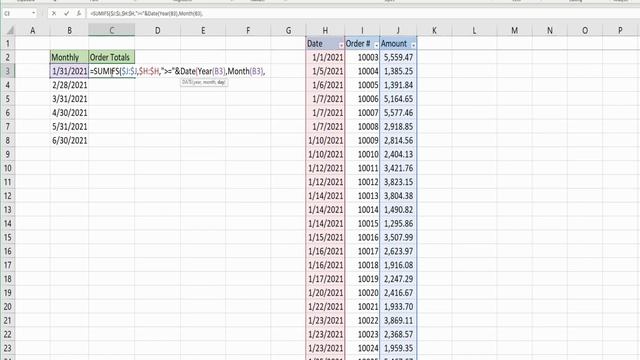
Task: Click the amount 3,823.15
Action: click(x=398, y=182)
